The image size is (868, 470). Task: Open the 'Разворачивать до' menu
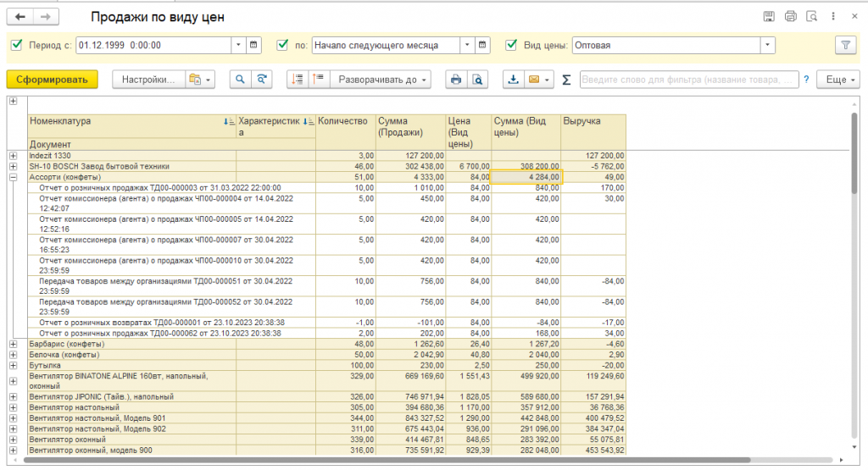click(x=382, y=79)
